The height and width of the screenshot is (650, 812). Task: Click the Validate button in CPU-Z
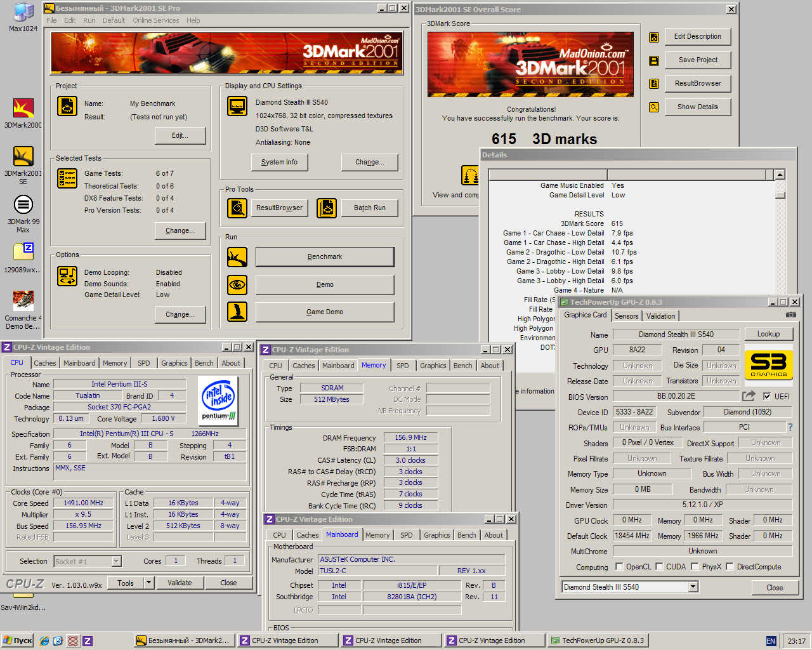(x=180, y=583)
